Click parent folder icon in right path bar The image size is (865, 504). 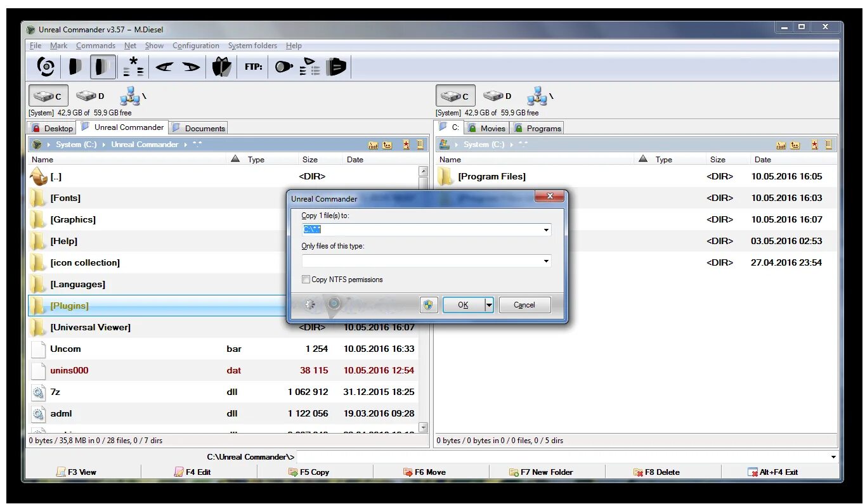point(795,145)
